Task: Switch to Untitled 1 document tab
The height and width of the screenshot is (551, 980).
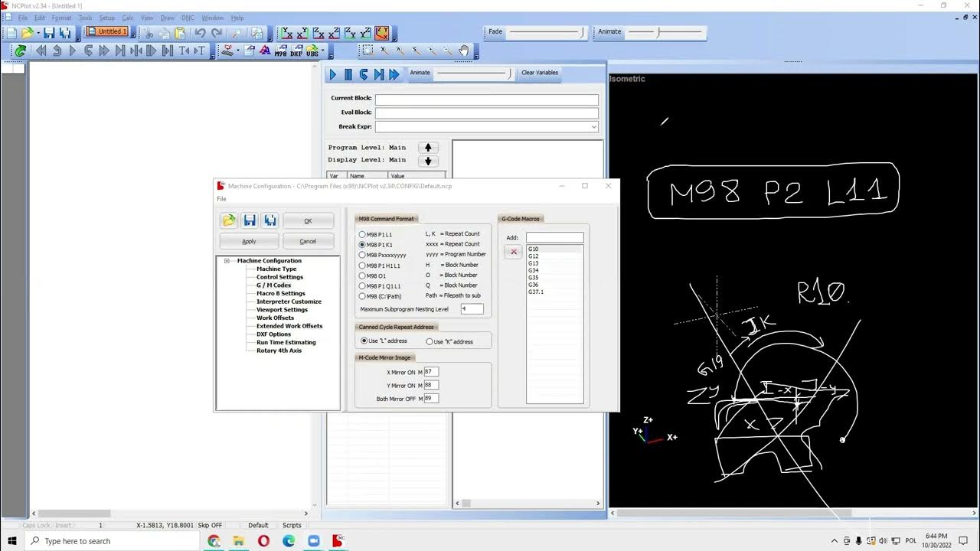Action: (106, 32)
